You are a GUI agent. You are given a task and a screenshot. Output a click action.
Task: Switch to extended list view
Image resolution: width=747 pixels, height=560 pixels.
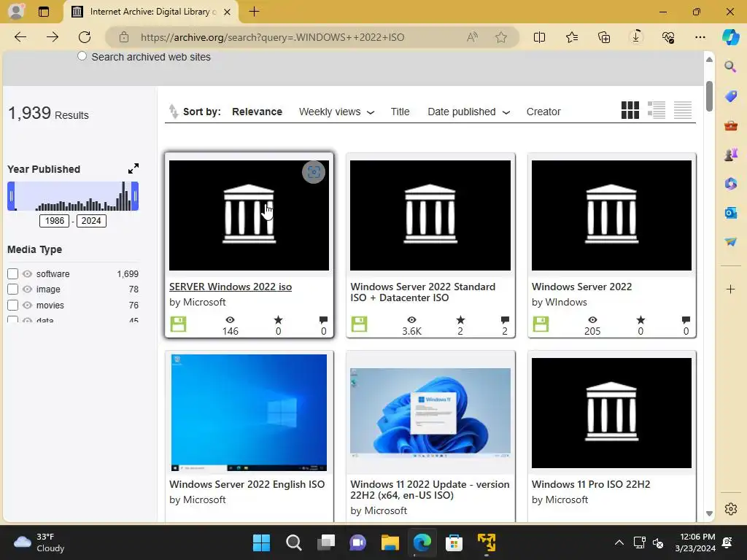(x=657, y=111)
